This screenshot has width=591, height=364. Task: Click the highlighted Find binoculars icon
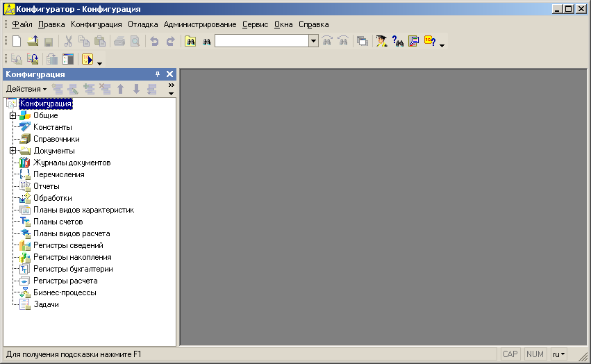(x=190, y=41)
